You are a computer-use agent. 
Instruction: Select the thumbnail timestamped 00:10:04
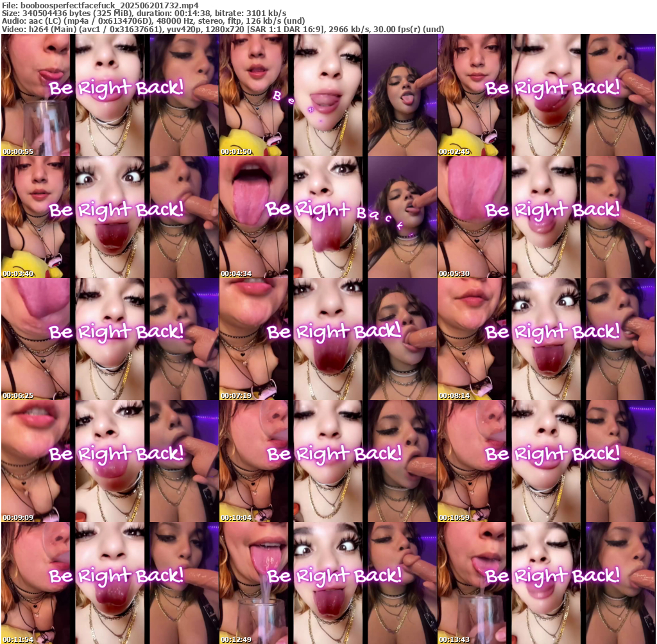point(328,461)
